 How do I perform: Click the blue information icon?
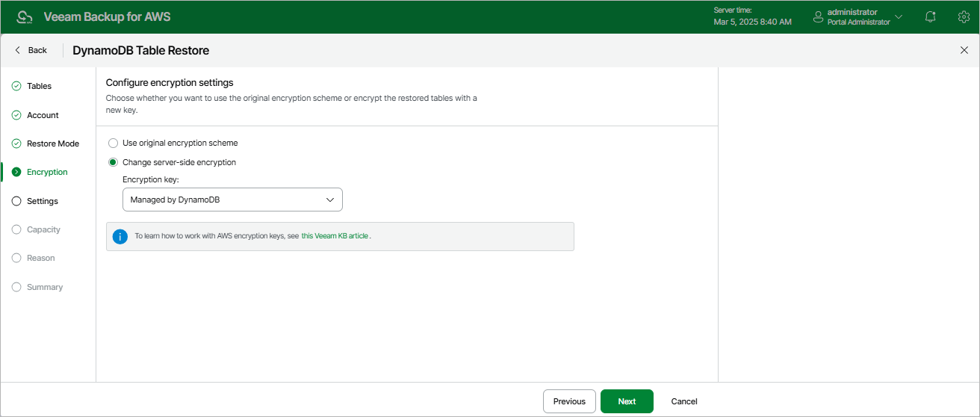tap(120, 236)
